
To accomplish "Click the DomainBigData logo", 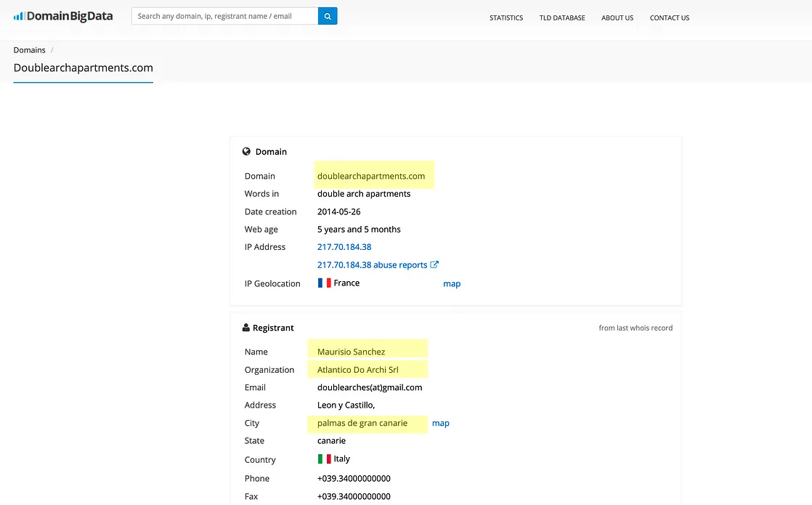I will 63,16.
